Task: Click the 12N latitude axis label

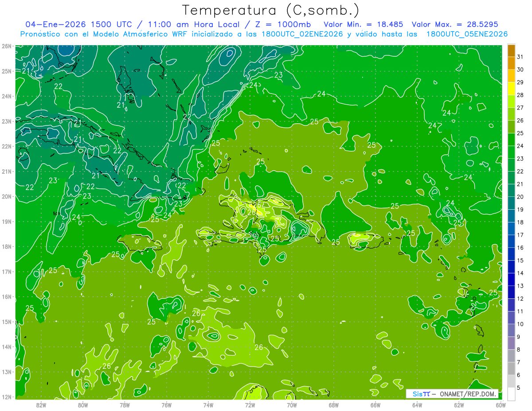Action: pos(7,397)
